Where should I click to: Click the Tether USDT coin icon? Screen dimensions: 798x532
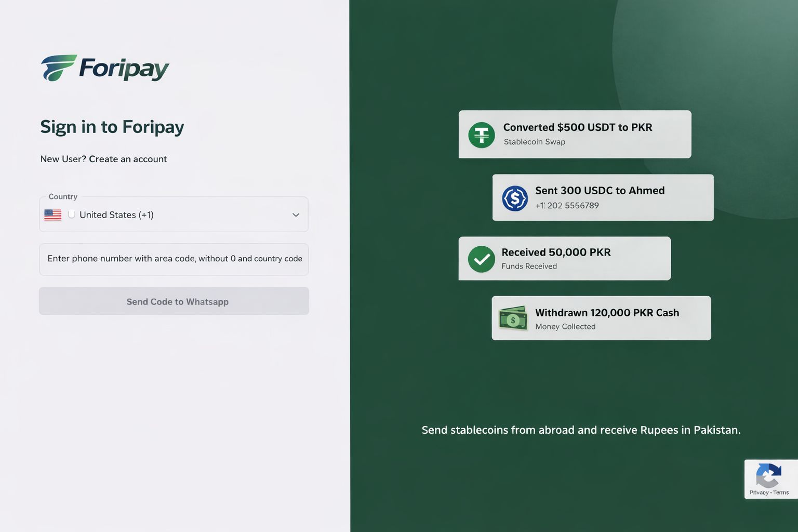[x=482, y=135]
